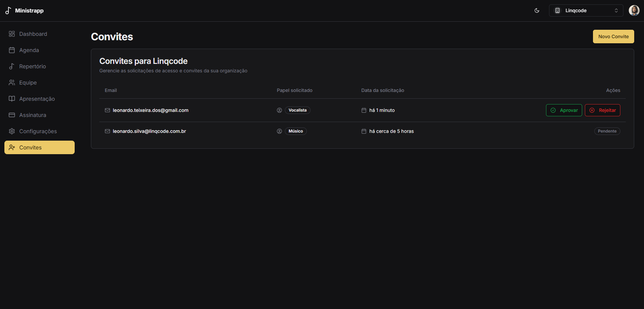
Task: Approve the leonardo.teixeira.dos invite request
Action: 564,110
